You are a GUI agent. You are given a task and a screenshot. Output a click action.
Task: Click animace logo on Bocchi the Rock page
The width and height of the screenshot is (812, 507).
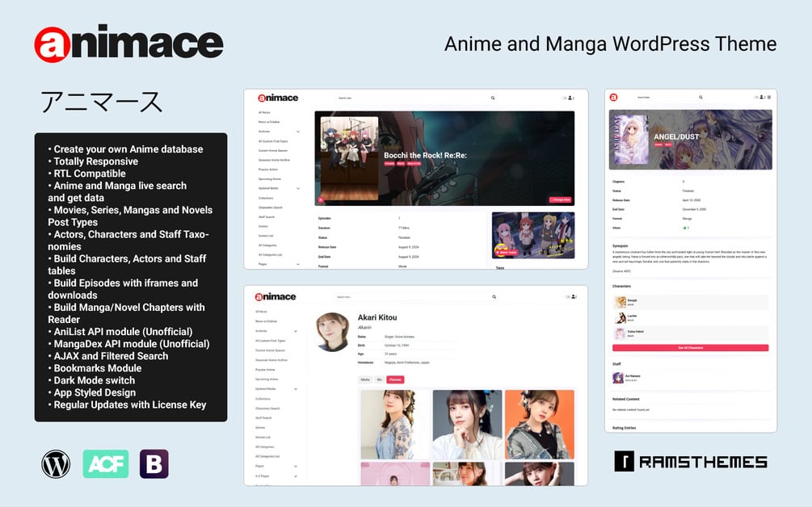coord(278,98)
